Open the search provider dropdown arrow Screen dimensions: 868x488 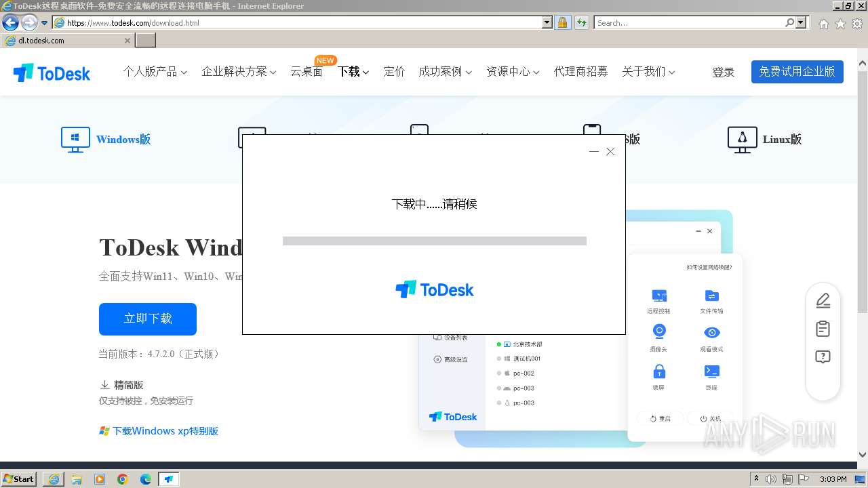(802, 22)
